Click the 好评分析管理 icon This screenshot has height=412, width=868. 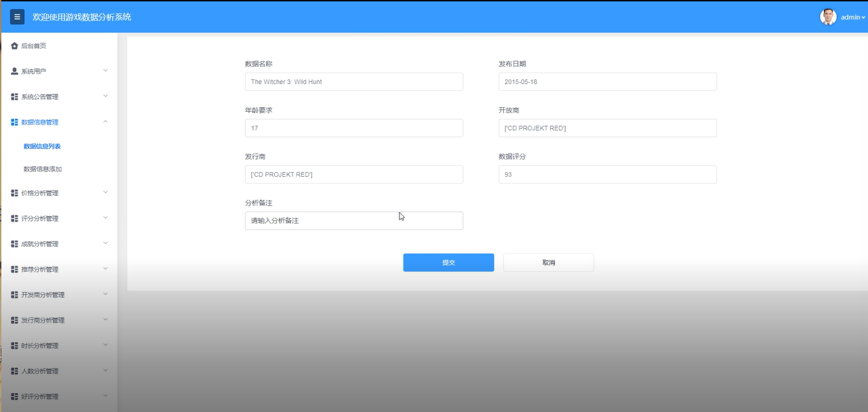point(14,396)
